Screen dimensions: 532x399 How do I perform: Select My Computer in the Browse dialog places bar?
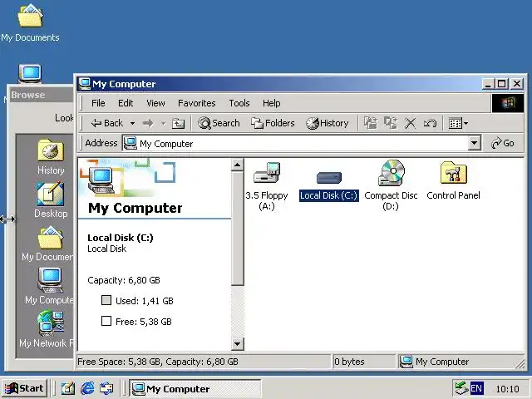pyautogui.click(x=50, y=286)
